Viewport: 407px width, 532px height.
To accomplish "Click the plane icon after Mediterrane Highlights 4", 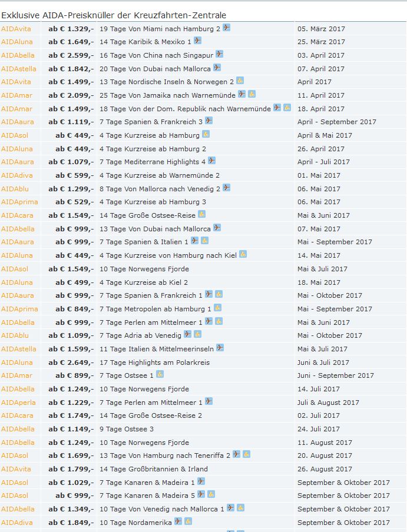I will point(212,160).
